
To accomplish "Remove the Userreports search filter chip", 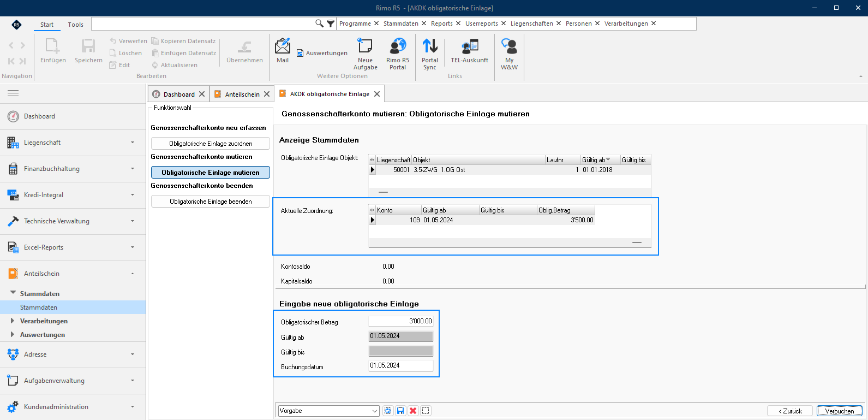I will 504,23.
